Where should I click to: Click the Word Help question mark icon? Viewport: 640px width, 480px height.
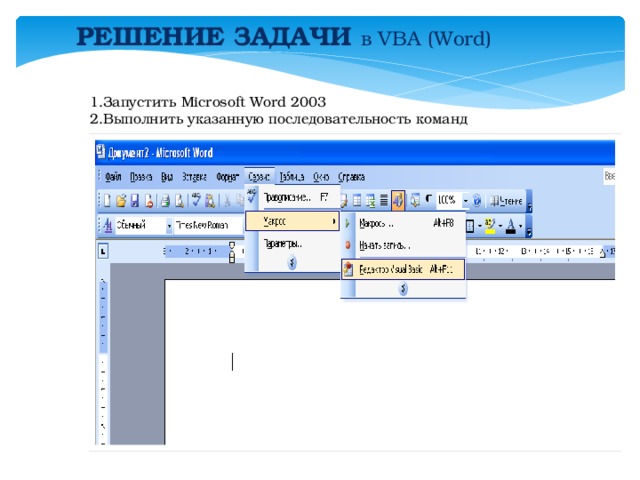[477, 200]
